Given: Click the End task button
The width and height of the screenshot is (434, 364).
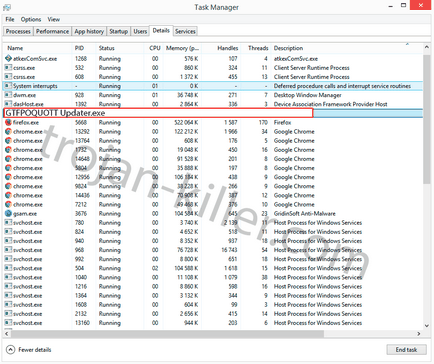Looking at the screenshot, I should click(406, 350).
